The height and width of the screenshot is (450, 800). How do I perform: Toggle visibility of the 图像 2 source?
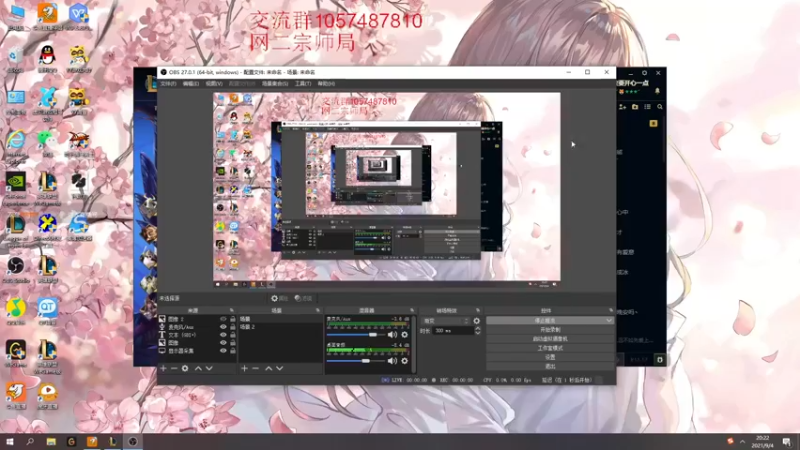coord(223,319)
